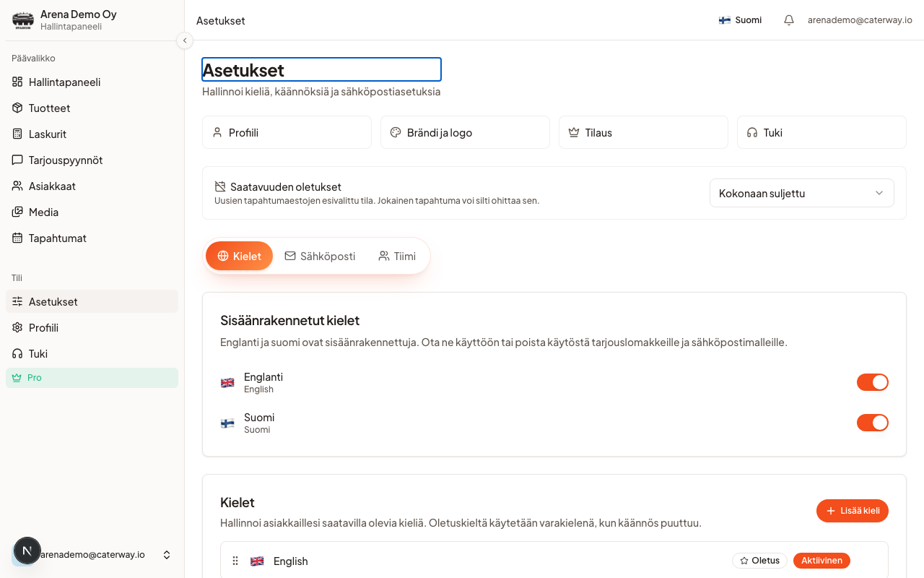Click Lisää kieli button

853,510
